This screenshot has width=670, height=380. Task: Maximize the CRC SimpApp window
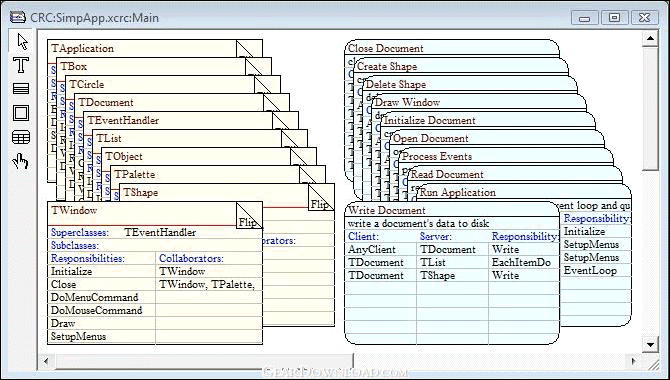click(614, 18)
